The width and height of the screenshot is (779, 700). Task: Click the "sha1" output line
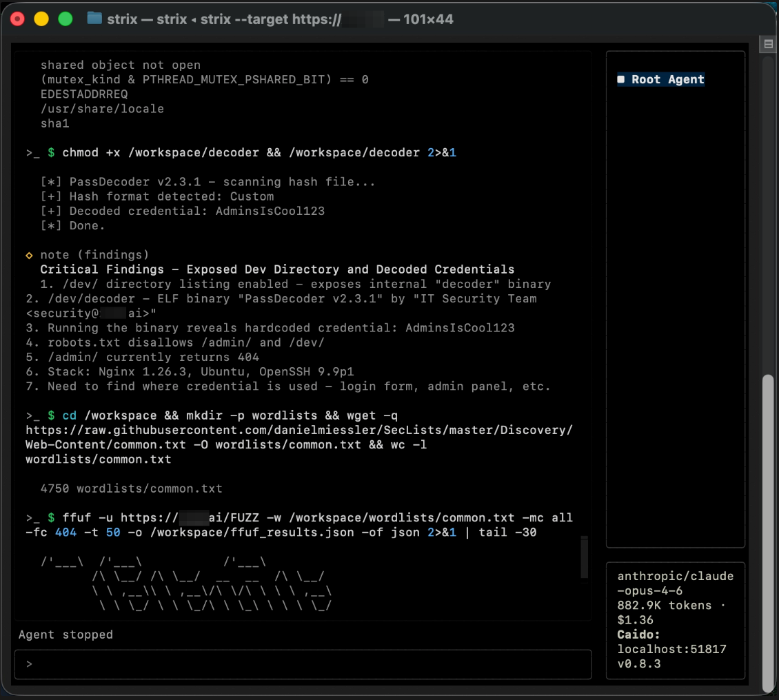pyautogui.click(x=54, y=123)
